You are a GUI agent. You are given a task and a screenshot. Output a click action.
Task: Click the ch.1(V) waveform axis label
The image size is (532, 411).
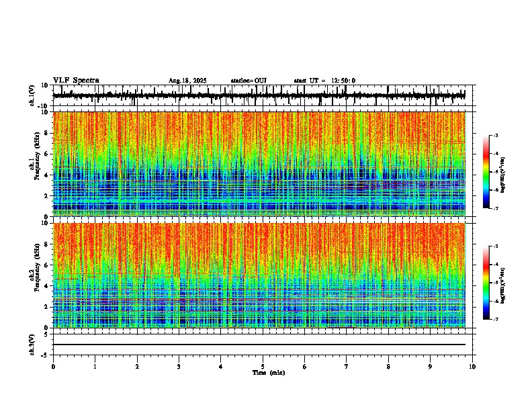click(x=32, y=95)
